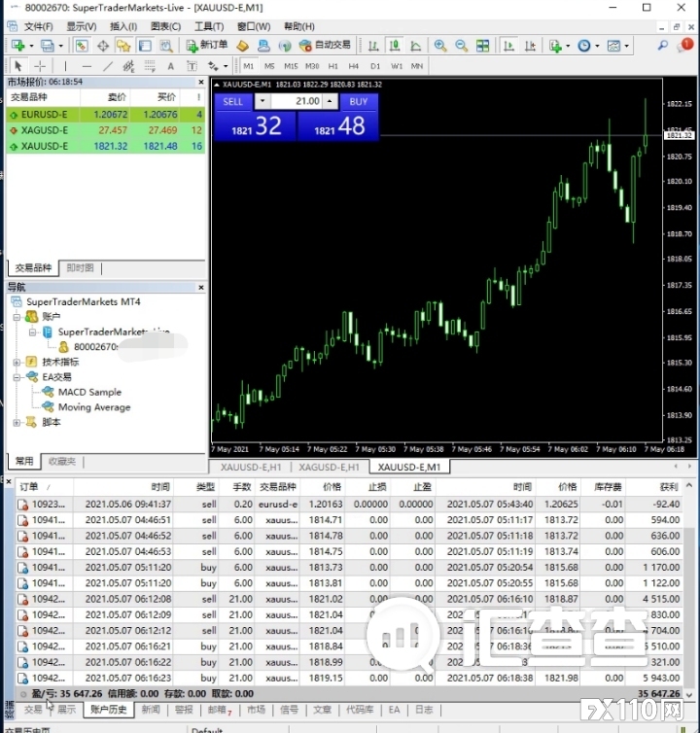Select the crosshair cursor tool
The width and height of the screenshot is (700, 733).
[x=40, y=66]
